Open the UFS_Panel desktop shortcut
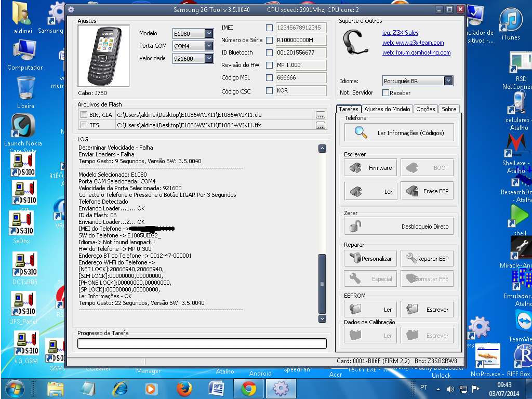Image resolution: width=532 pixels, height=399 pixels. [23, 307]
